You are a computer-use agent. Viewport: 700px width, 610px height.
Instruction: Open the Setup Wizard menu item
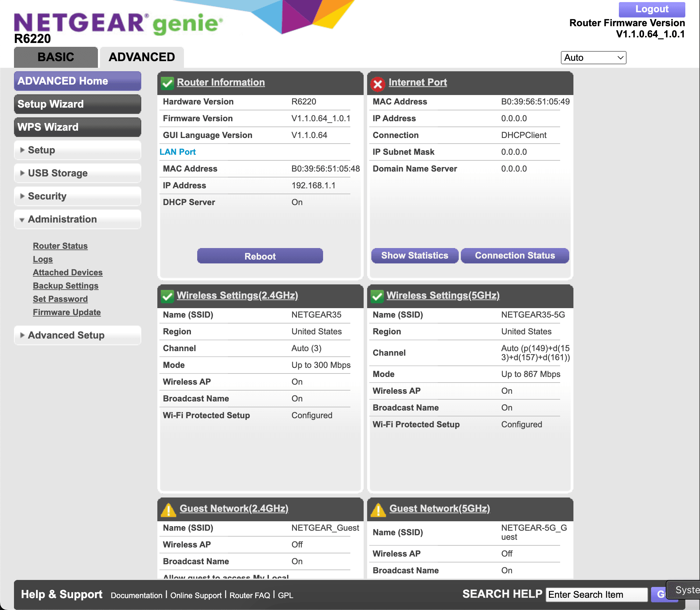(x=78, y=104)
